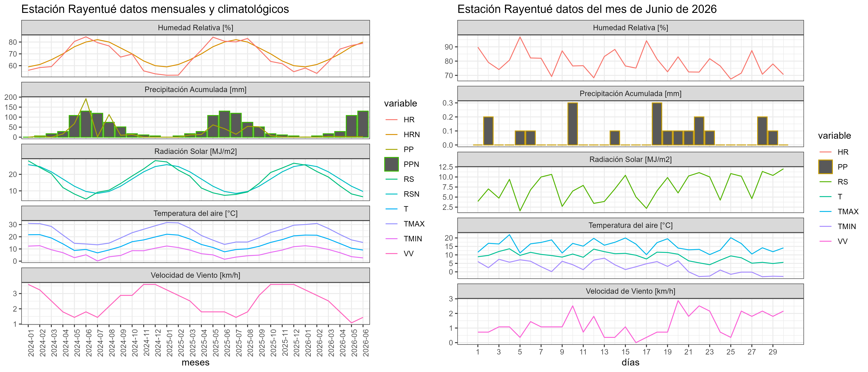Click the 2026-06 precipitation bar in the monthly chart
The width and height of the screenshot is (868, 372).
click(363, 124)
